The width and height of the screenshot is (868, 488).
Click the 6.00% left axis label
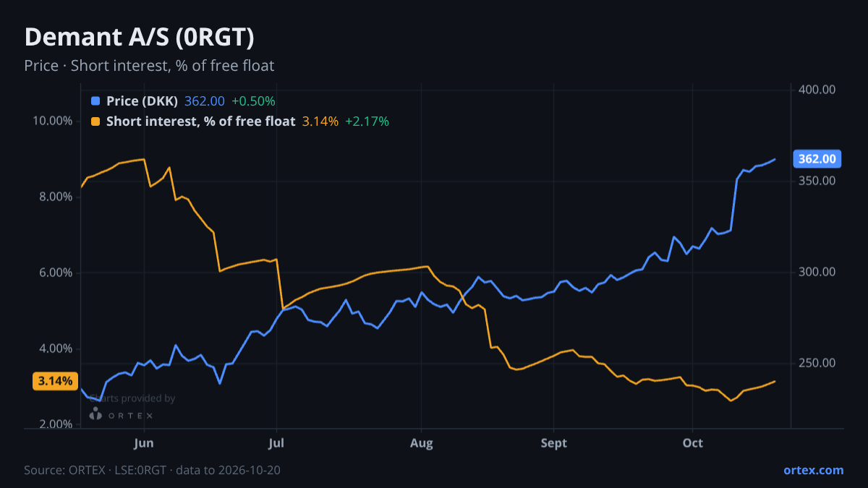tap(56, 273)
